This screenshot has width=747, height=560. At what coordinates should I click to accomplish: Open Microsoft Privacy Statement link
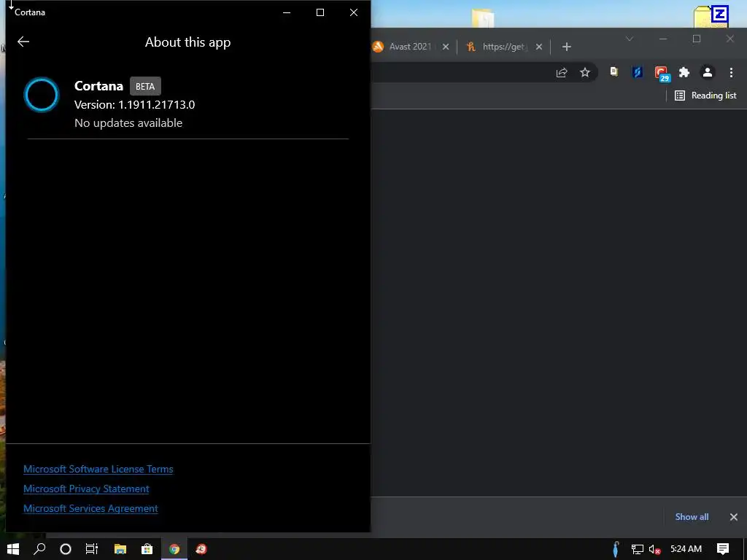coord(86,489)
